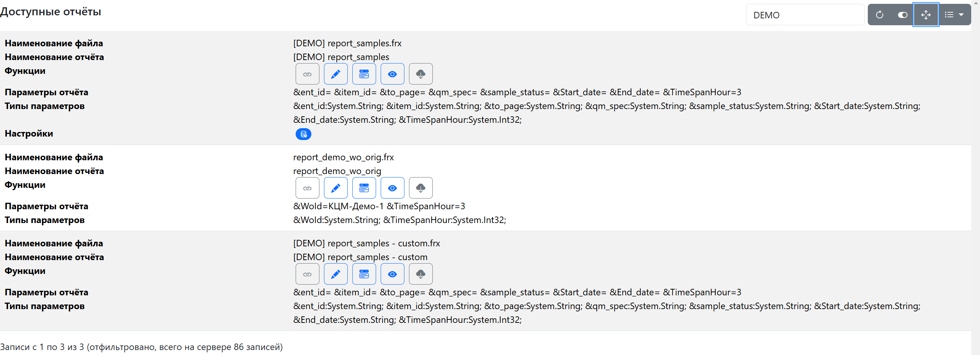The width and height of the screenshot is (980, 355).
Task: Open database settings badge for [DEMO] report_samples
Action: click(303, 134)
